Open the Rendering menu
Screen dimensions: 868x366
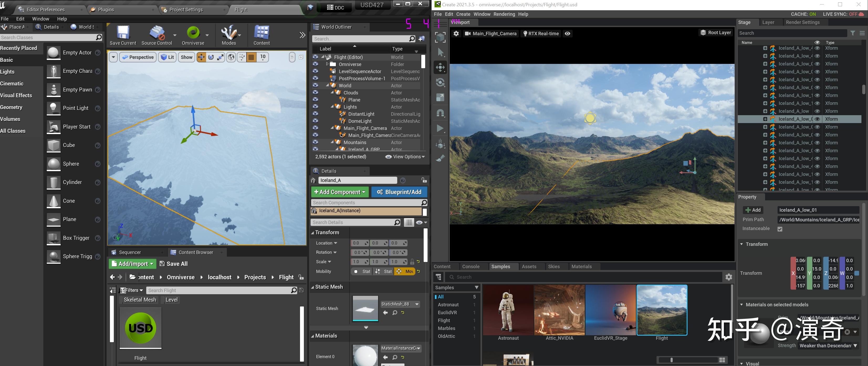click(504, 14)
